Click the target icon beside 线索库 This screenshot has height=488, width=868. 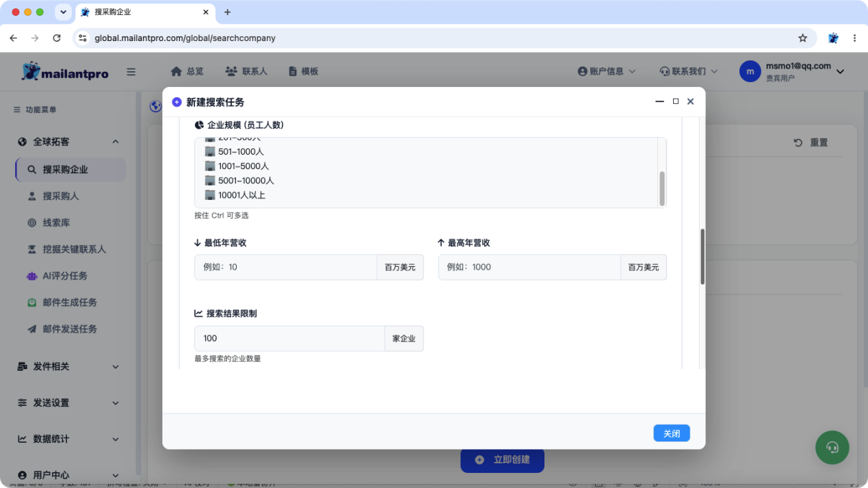point(31,223)
